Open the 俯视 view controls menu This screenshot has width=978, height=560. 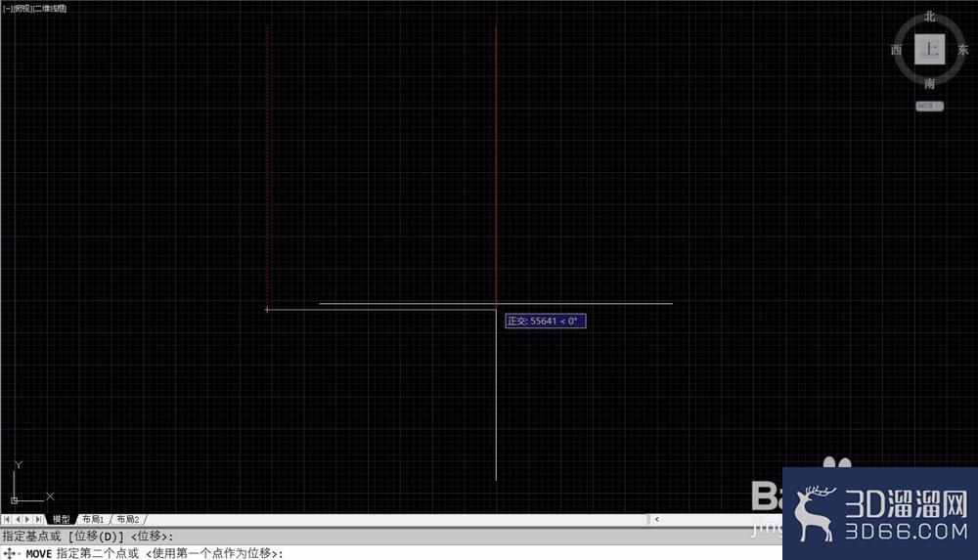22,9
